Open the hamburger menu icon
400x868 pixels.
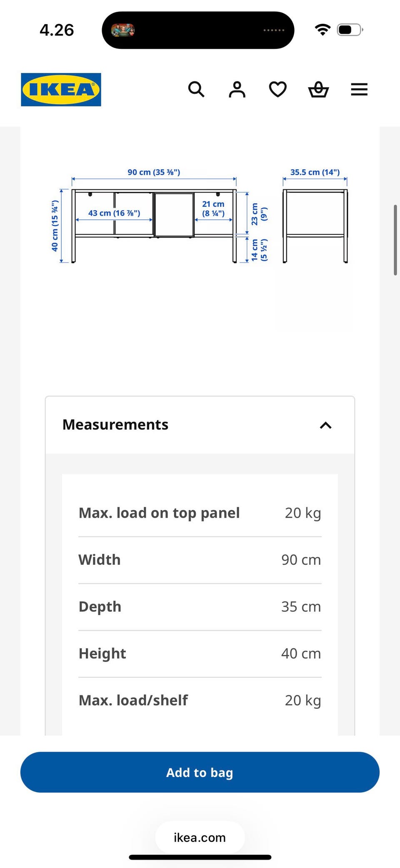[359, 89]
